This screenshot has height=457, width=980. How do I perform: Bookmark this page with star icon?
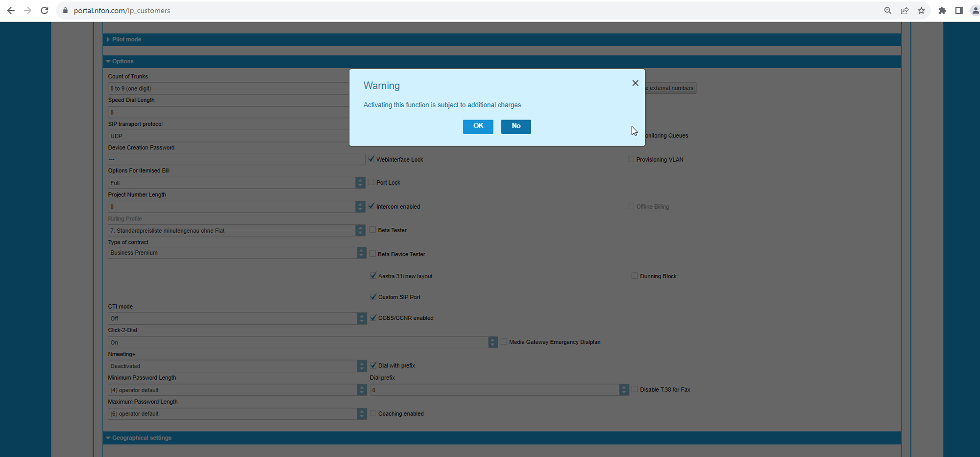tap(921, 10)
